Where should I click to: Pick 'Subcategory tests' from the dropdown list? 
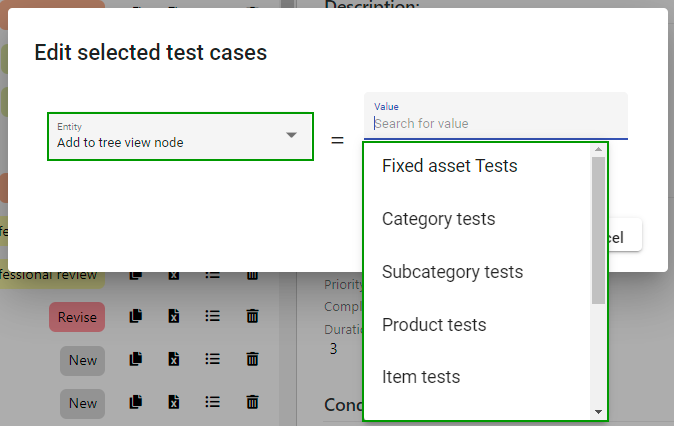(452, 272)
